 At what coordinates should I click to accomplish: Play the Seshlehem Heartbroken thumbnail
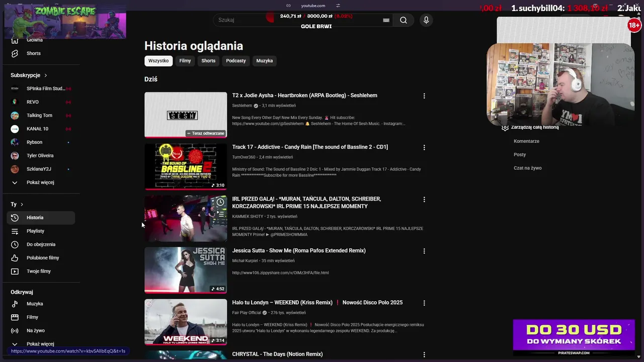186,115
